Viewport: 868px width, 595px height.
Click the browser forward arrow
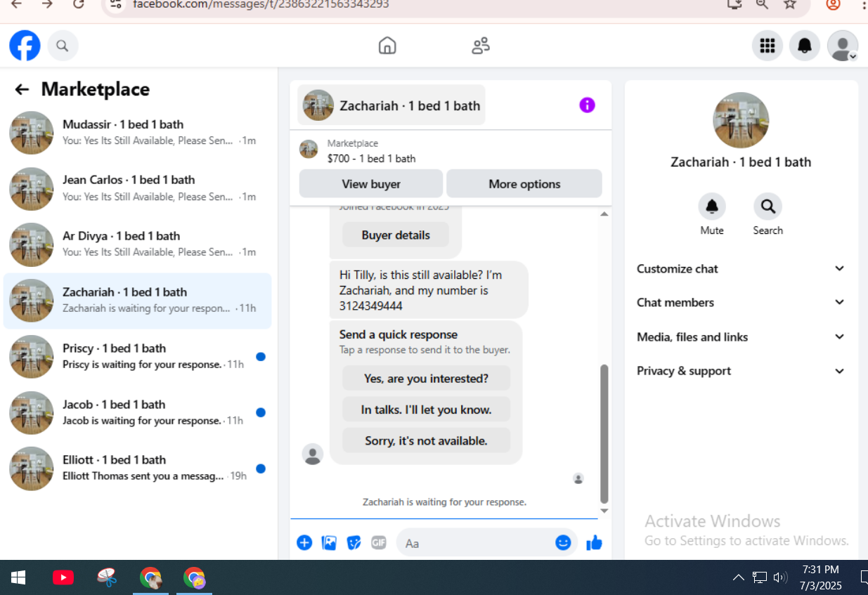click(47, 4)
